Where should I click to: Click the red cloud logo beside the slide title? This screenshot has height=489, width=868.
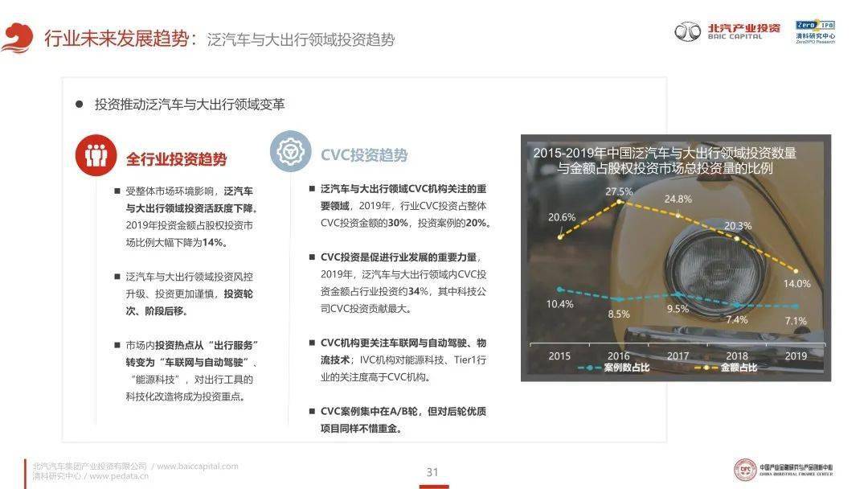(17, 38)
